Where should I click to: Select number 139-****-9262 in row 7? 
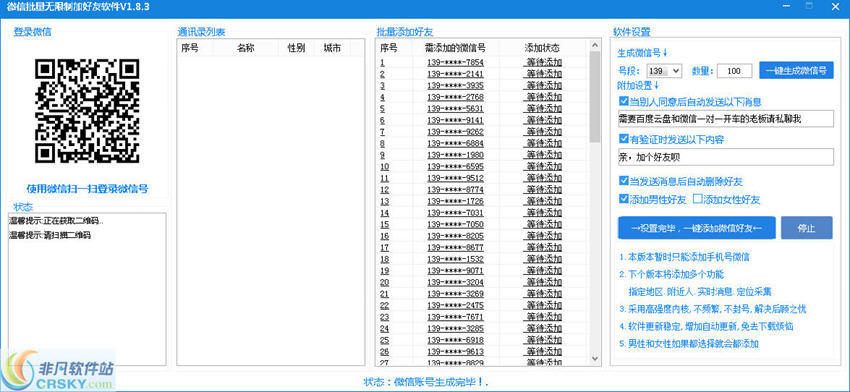pos(455,132)
